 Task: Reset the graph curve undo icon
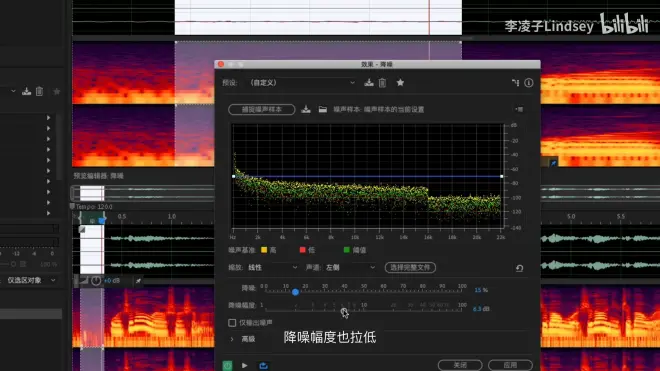coord(519,268)
